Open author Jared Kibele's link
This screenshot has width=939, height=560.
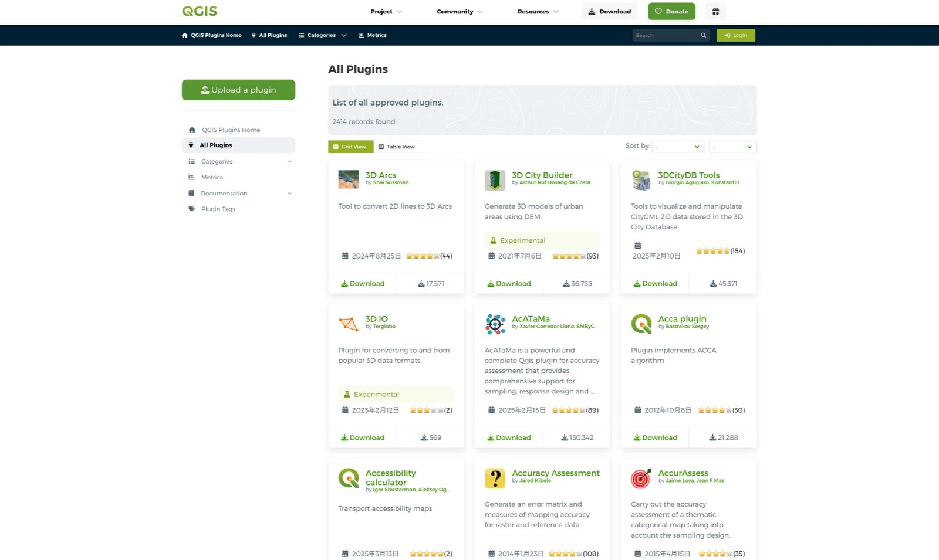pyautogui.click(x=535, y=481)
